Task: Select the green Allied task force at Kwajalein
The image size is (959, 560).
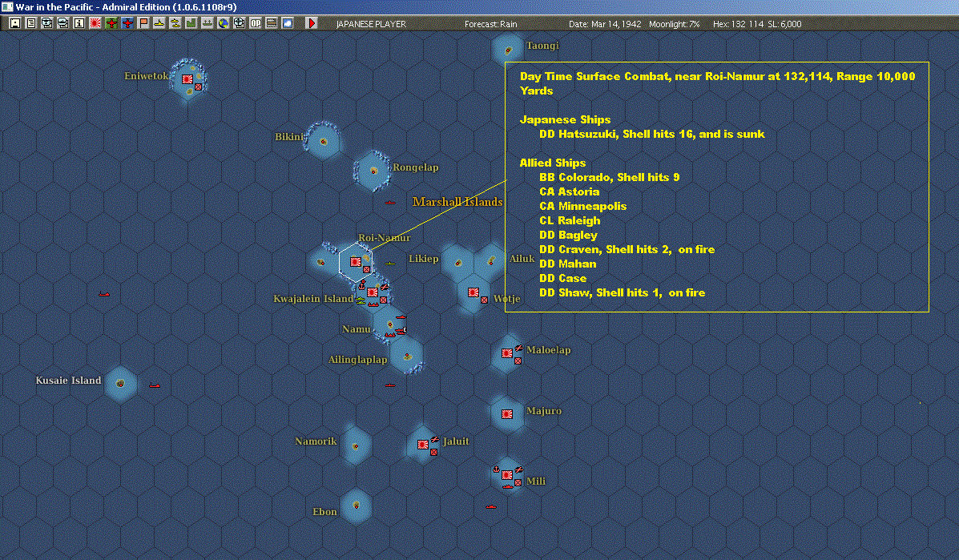Action: pos(361,300)
